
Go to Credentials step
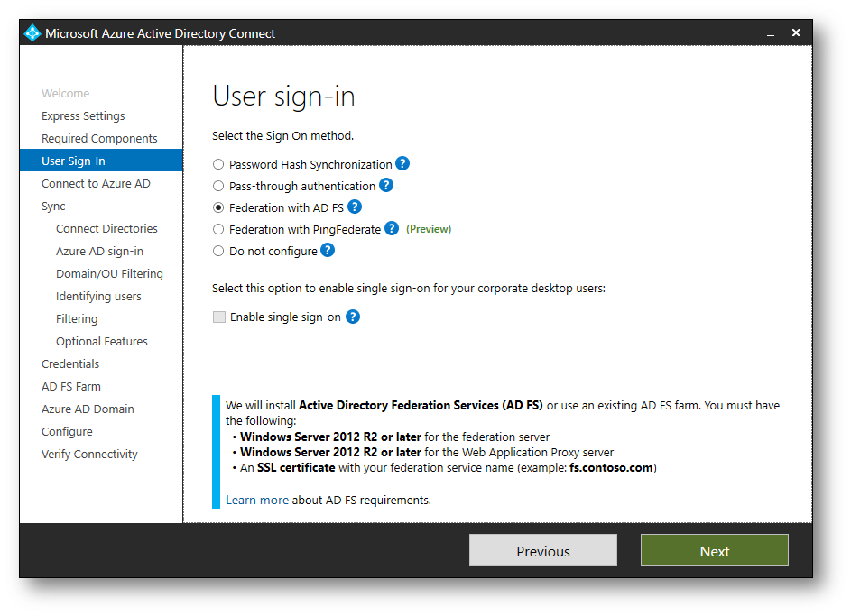[x=70, y=363]
